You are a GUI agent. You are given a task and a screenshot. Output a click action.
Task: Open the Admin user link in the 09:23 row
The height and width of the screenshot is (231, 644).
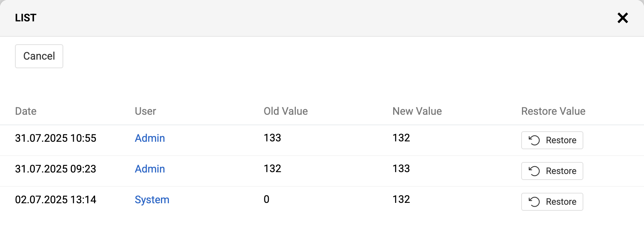pos(150,169)
